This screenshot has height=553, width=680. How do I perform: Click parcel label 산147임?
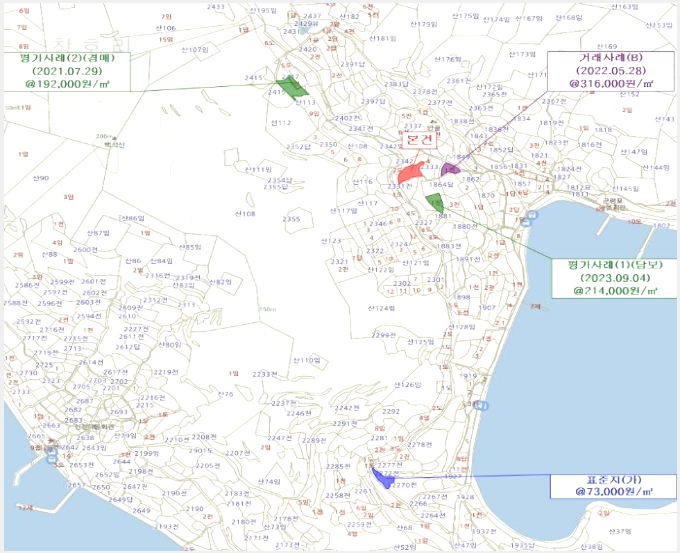click(x=634, y=152)
